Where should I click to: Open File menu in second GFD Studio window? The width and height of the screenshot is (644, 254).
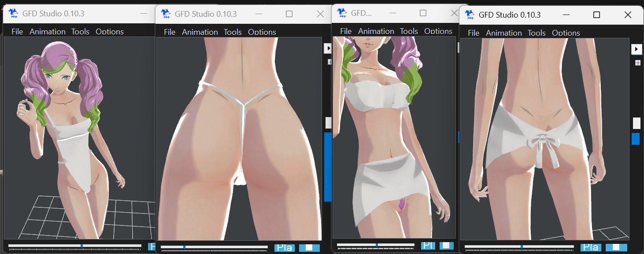click(x=170, y=32)
